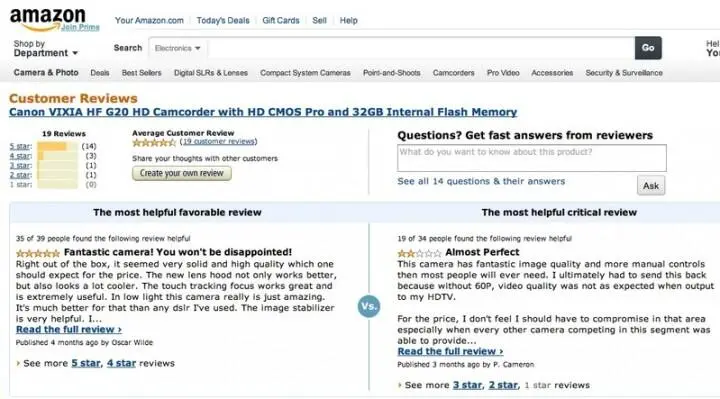This screenshot has width=720, height=399.
Task: Select the Camcorders category tab
Action: (453, 73)
